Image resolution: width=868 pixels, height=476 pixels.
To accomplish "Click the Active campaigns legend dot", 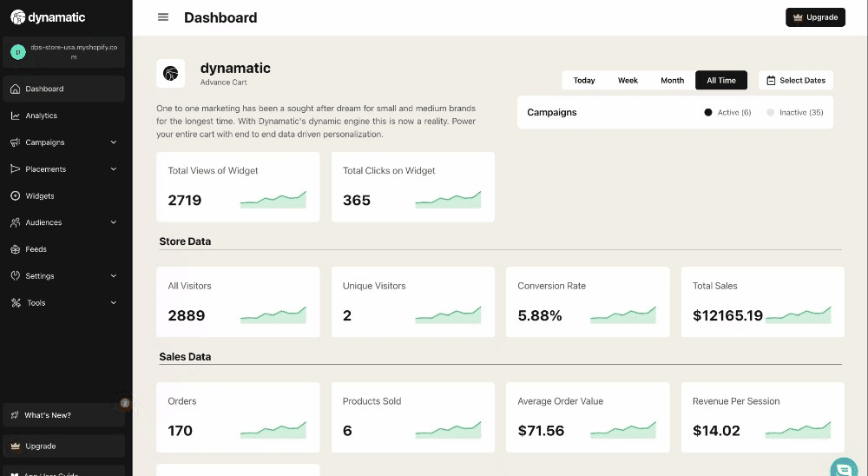I will [x=708, y=112].
